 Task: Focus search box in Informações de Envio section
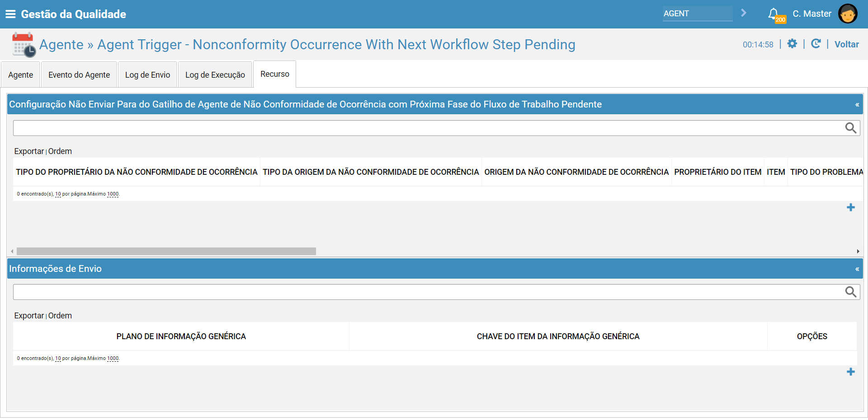(429, 292)
